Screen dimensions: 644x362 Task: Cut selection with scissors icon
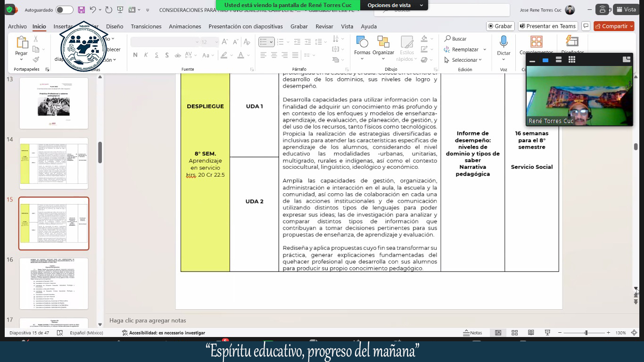[36, 40]
